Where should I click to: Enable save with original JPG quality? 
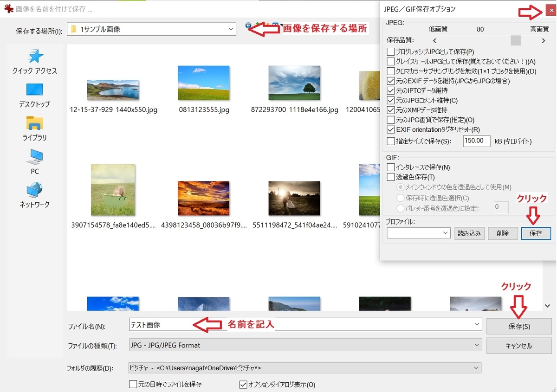click(x=391, y=120)
